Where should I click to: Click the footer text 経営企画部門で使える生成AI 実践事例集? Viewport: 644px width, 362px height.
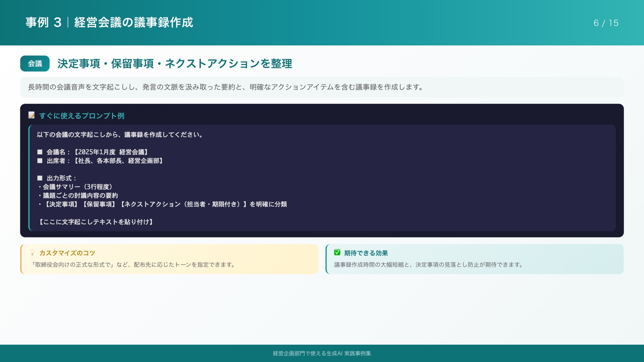click(322, 353)
